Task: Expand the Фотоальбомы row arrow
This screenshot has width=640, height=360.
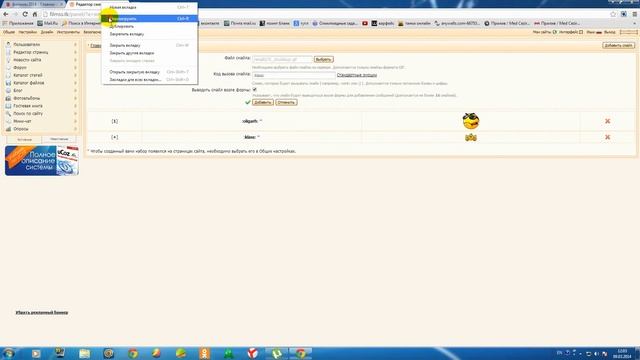Action: 76,98
